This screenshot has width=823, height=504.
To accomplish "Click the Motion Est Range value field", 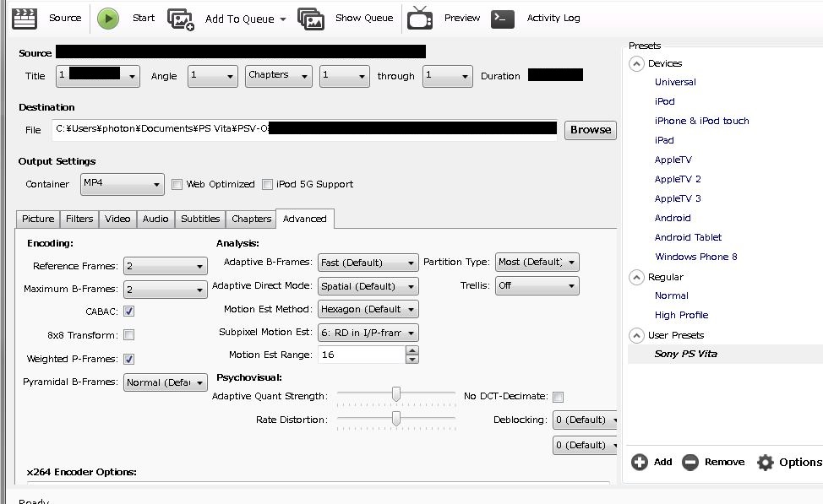I will pos(362,355).
